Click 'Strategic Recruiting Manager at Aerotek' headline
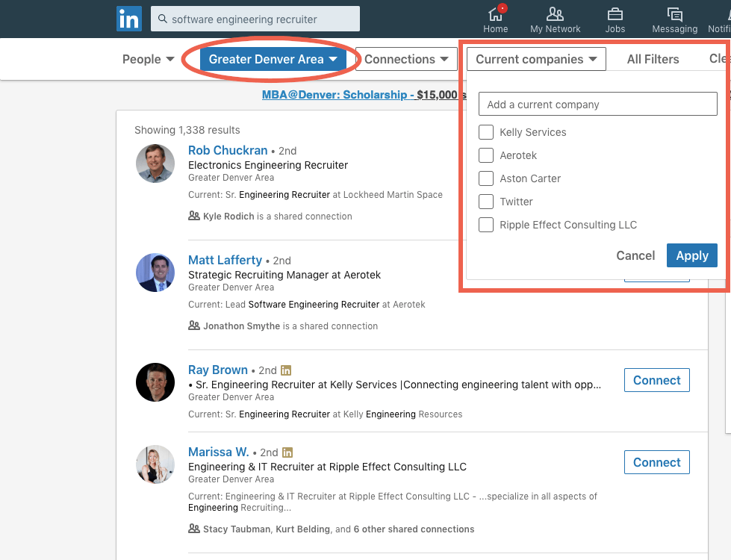Image resolution: width=731 pixels, height=560 pixels. pos(284,275)
